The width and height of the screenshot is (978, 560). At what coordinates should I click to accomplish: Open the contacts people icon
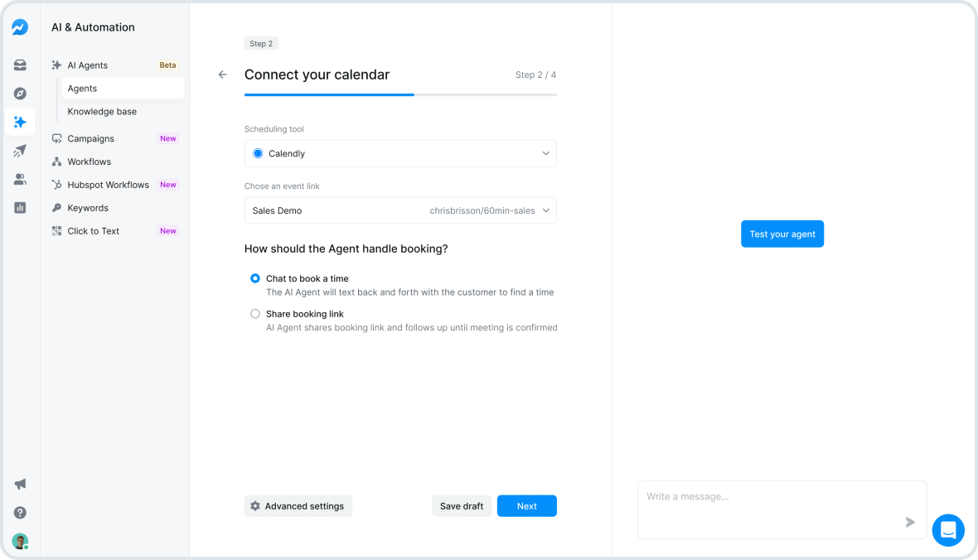click(x=20, y=180)
